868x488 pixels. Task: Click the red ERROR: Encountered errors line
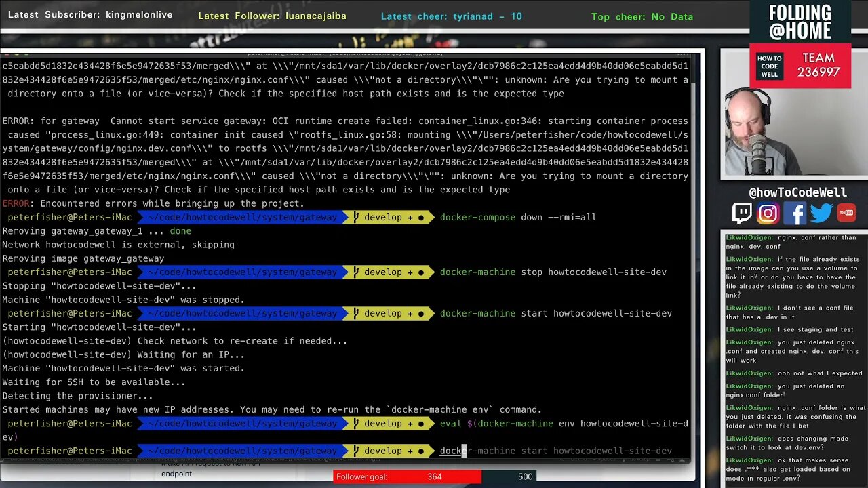153,203
